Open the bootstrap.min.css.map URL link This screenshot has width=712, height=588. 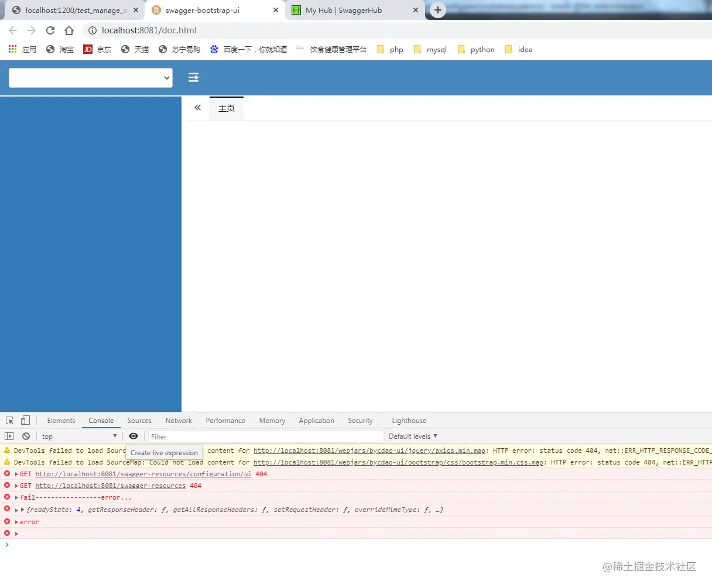[399, 462]
